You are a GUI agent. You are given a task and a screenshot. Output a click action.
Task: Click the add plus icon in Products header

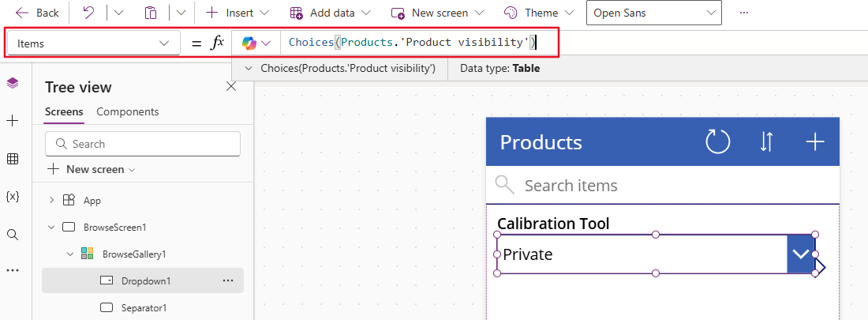click(815, 142)
